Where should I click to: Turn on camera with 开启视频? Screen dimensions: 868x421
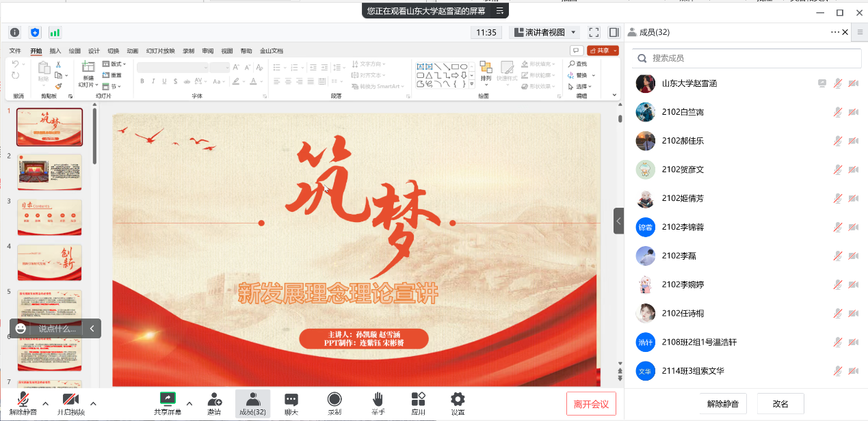coord(70,403)
